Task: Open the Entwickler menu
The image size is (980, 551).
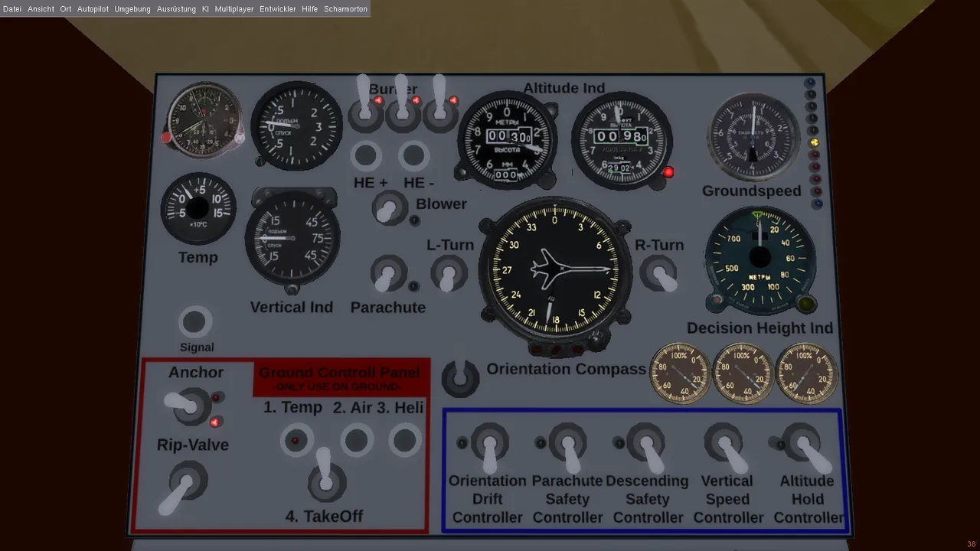Action: (278, 9)
